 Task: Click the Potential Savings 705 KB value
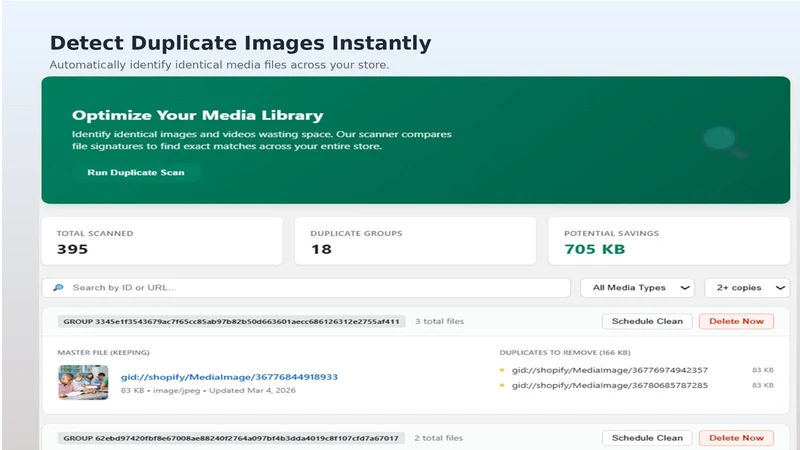tap(594, 249)
